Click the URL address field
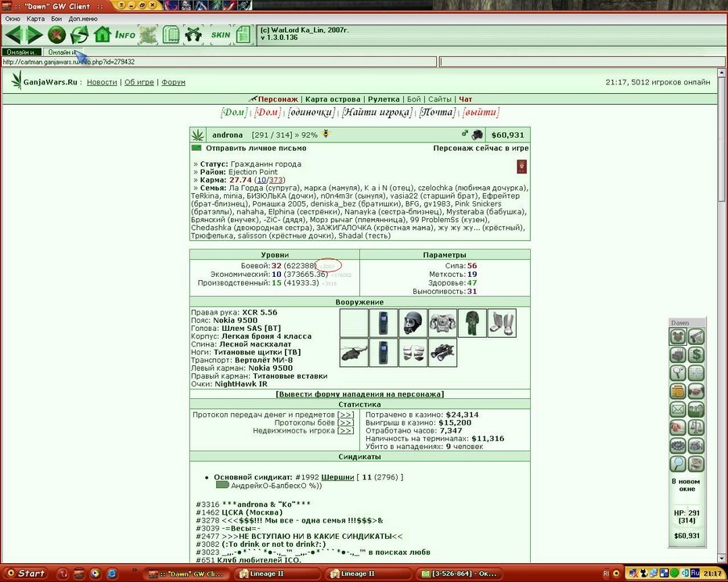Image resolution: width=728 pixels, height=582 pixels. pos(219,62)
